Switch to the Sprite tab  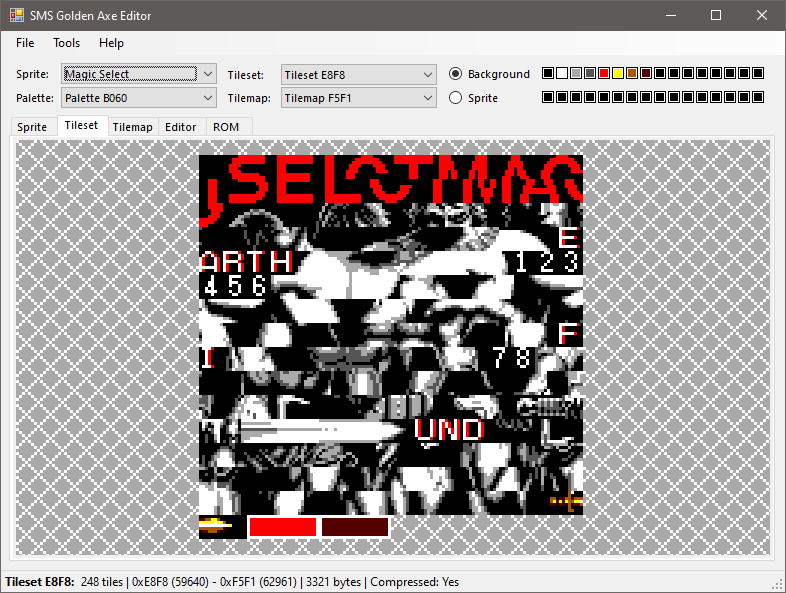pyautogui.click(x=32, y=127)
